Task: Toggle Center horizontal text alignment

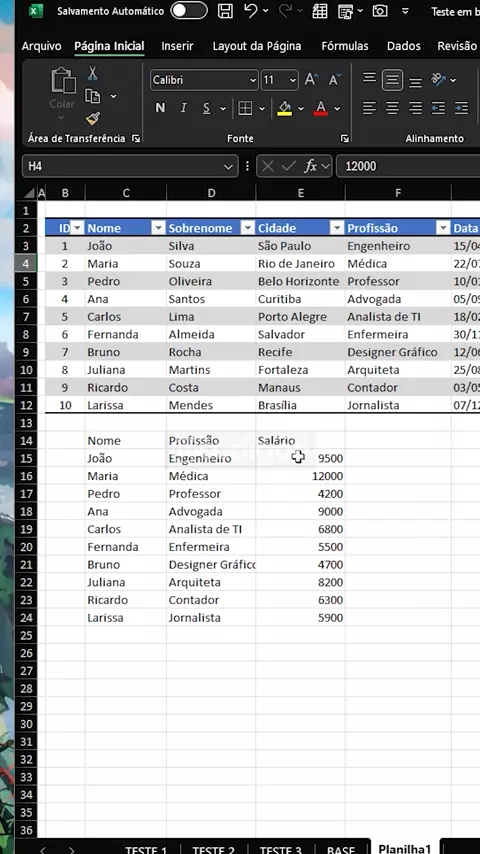Action: (392, 108)
